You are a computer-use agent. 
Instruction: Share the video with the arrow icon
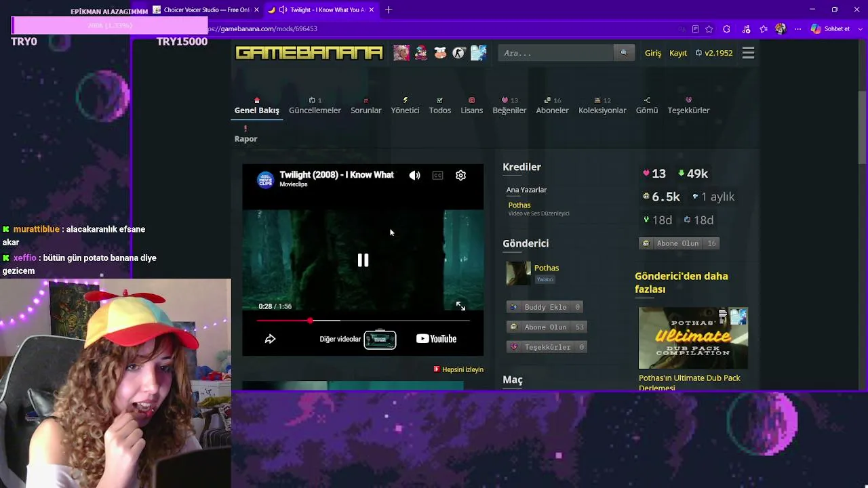pyautogui.click(x=270, y=339)
